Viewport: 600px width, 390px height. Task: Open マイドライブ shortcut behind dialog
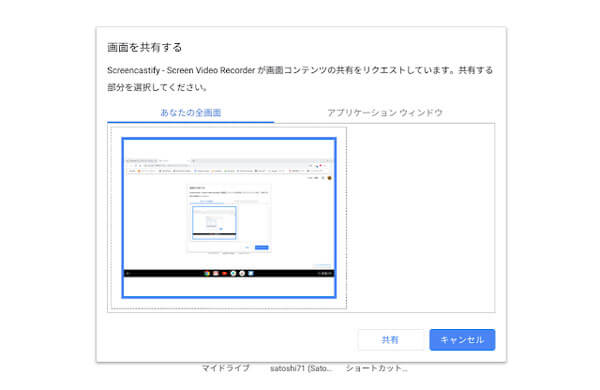[x=225, y=368]
